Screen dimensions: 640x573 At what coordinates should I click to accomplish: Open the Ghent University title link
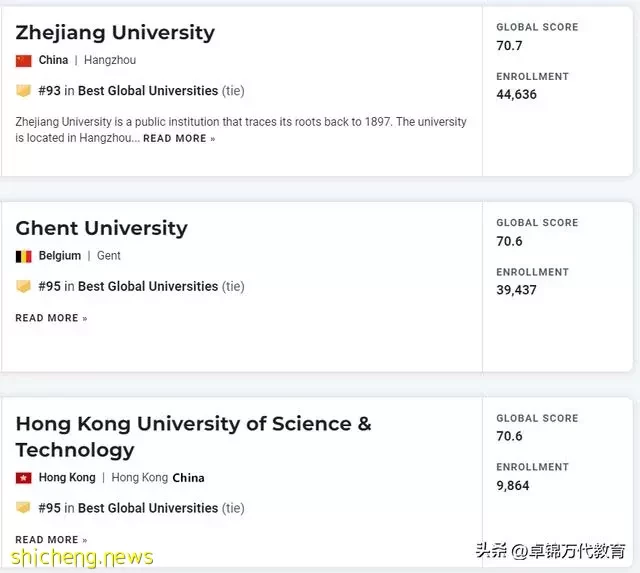pos(101,228)
